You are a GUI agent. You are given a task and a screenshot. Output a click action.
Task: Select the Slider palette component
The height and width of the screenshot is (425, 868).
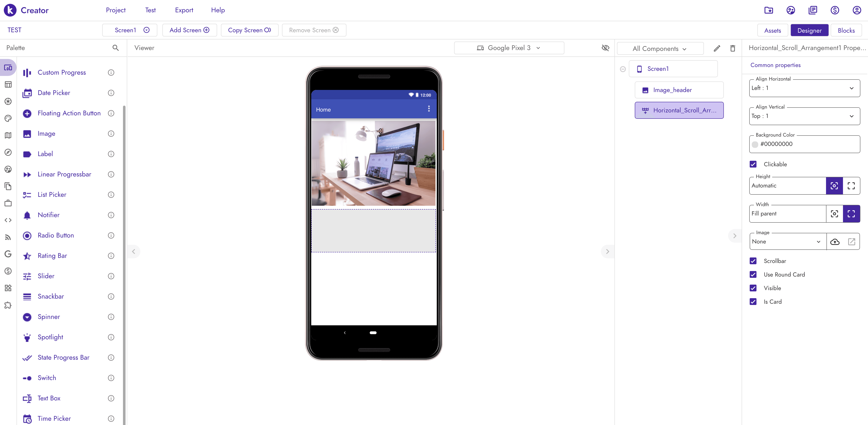46,276
